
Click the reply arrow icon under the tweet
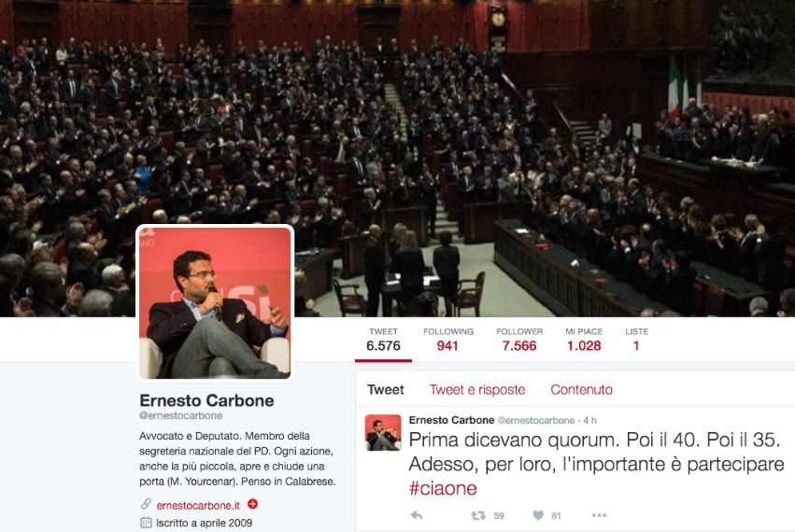[417, 515]
